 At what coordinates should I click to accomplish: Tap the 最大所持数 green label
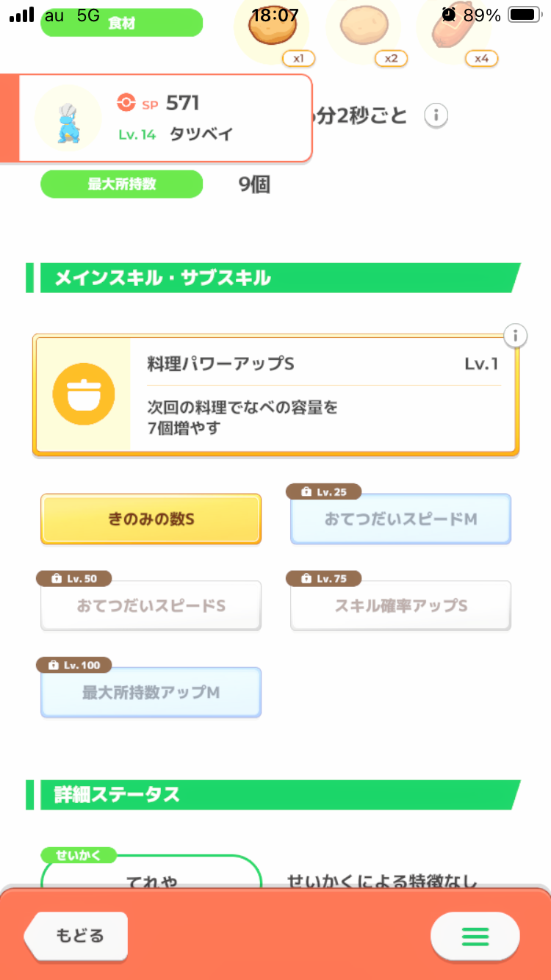(x=121, y=184)
